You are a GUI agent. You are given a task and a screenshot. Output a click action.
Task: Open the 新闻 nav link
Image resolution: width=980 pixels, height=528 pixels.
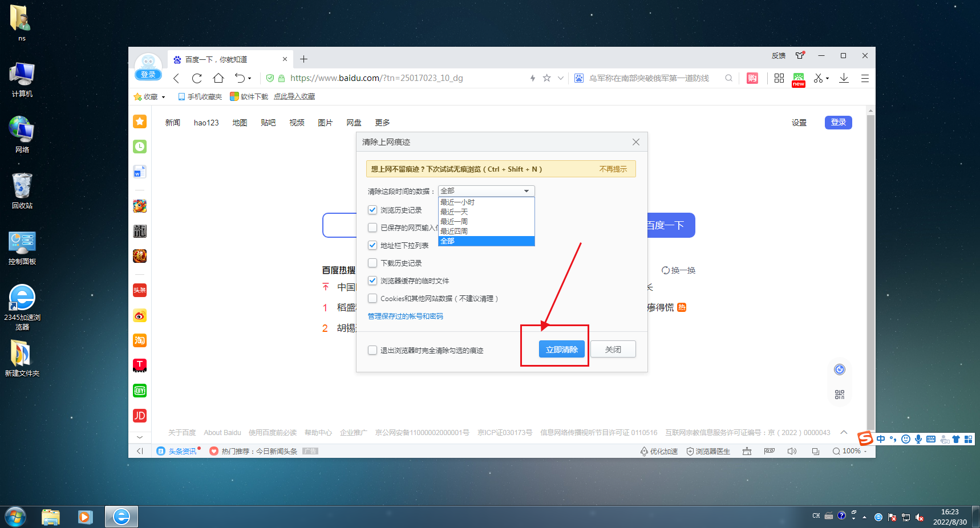(173, 123)
